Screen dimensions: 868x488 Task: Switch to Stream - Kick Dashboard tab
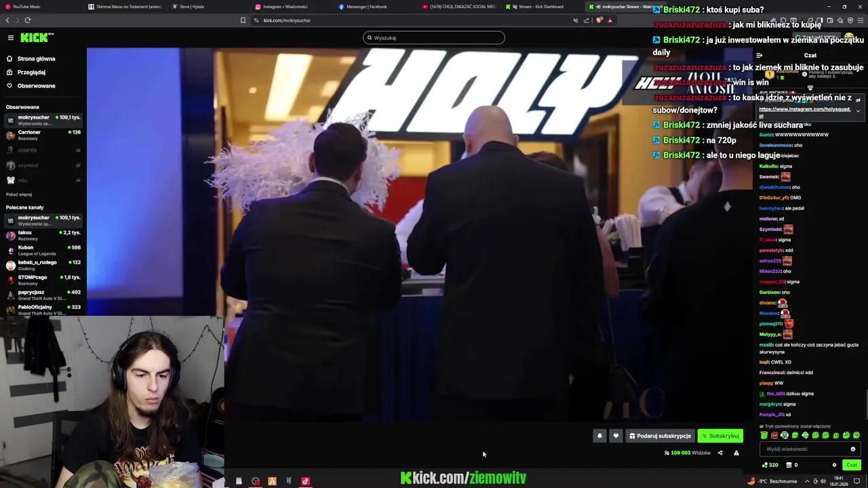click(x=542, y=7)
